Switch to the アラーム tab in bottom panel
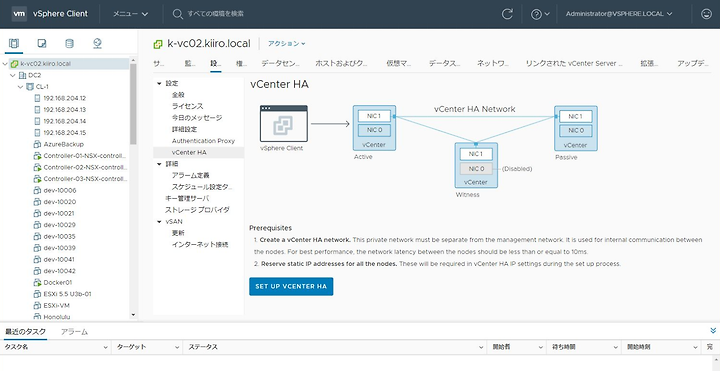This screenshot has height=371, width=720. tap(74, 332)
